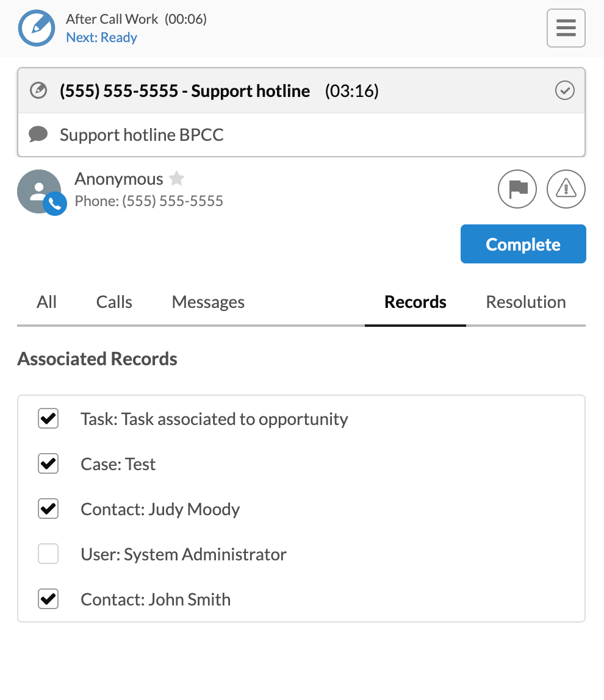Mark the call complete using the circled checkmark icon
This screenshot has width=604, height=700.
(564, 90)
